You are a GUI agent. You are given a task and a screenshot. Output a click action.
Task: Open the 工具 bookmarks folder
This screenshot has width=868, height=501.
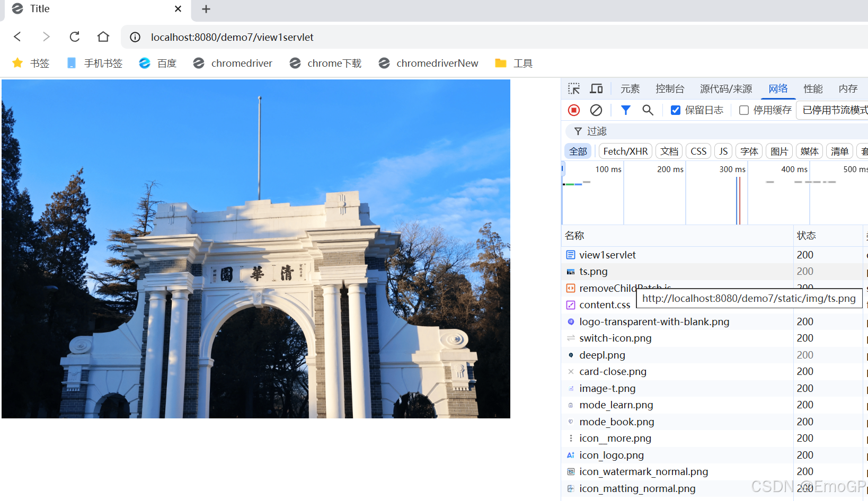click(x=513, y=63)
